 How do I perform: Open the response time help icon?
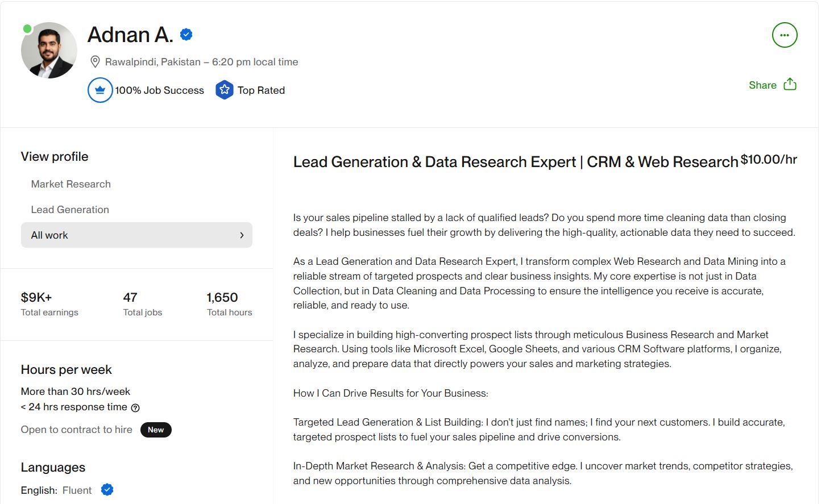pos(135,408)
